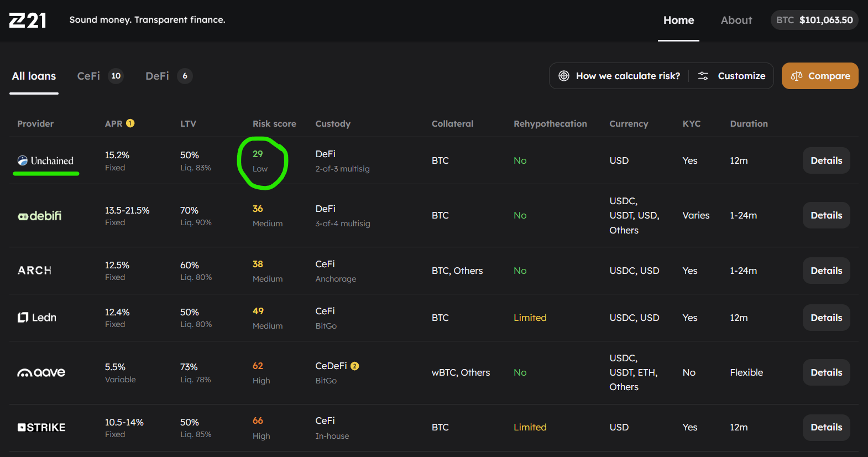Image resolution: width=868 pixels, height=457 pixels.
Task: Click the BTC price pill $101,063.50
Action: pyautogui.click(x=814, y=20)
